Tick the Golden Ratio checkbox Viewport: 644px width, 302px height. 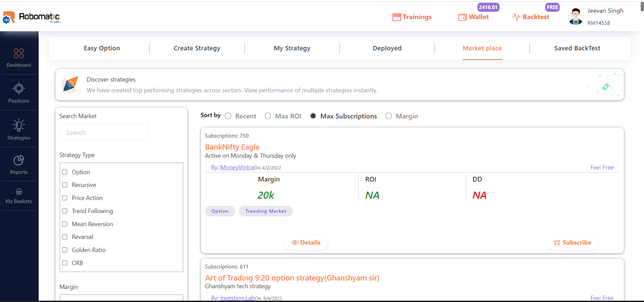click(65, 250)
